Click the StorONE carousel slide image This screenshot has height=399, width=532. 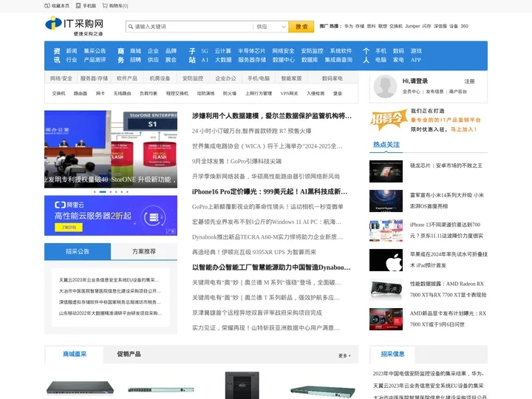pos(144,149)
